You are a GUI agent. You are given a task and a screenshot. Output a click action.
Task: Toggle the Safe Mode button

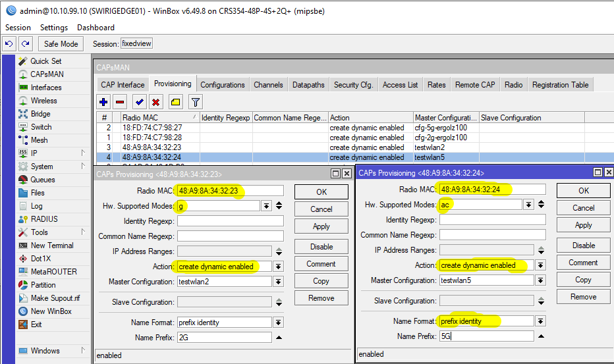click(x=61, y=44)
